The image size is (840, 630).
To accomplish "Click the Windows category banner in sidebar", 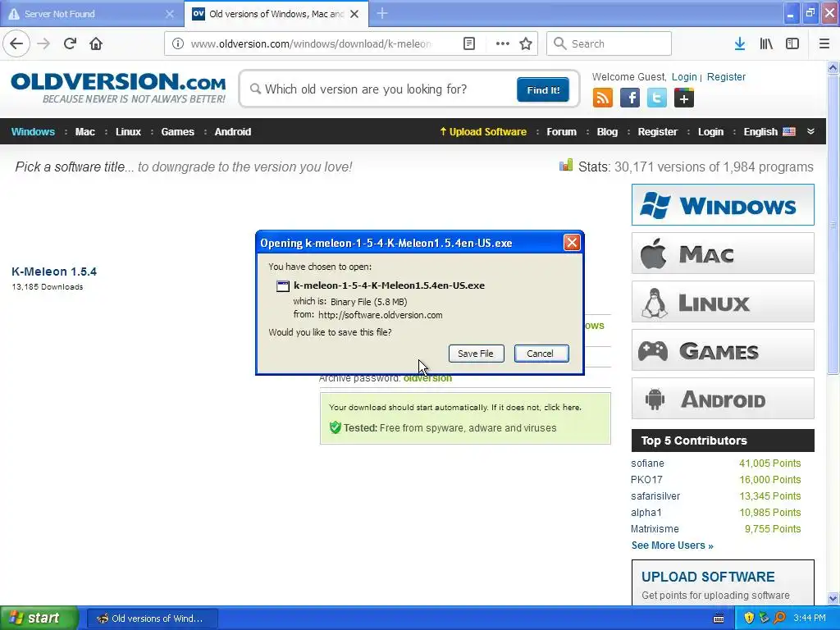I will tap(723, 204).
